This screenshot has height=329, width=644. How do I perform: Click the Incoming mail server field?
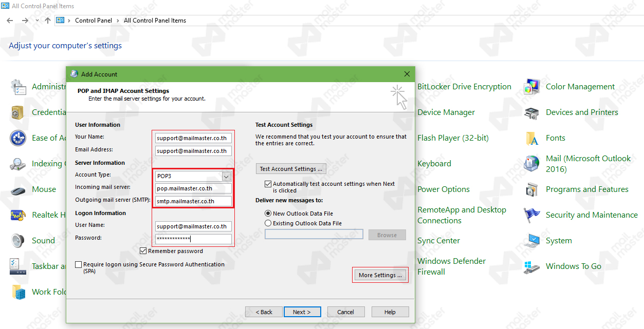click(x=194, y=188)
